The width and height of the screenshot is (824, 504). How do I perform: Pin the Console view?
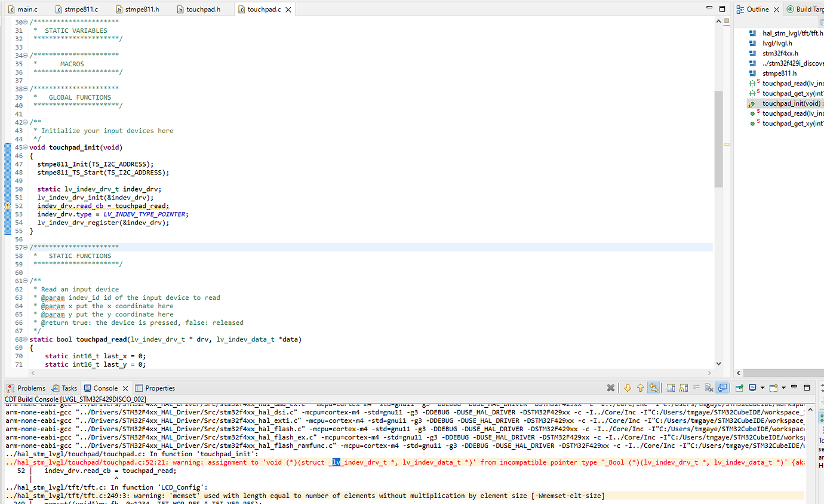[x=739, y=388]
